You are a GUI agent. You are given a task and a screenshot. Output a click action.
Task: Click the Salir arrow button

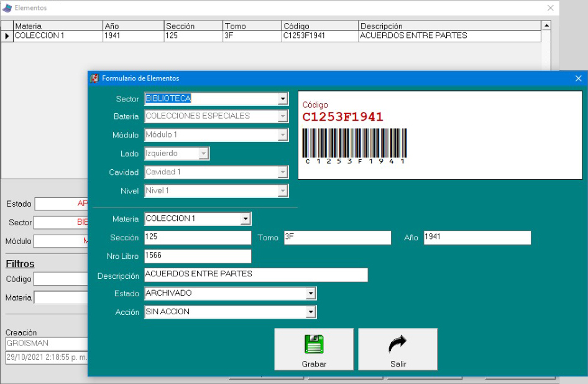tap(398, 349)
